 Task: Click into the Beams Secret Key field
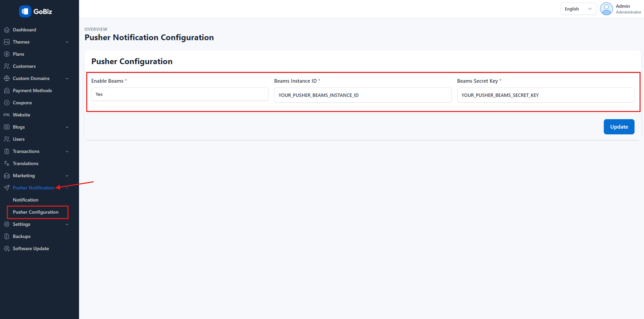(545, 95)
